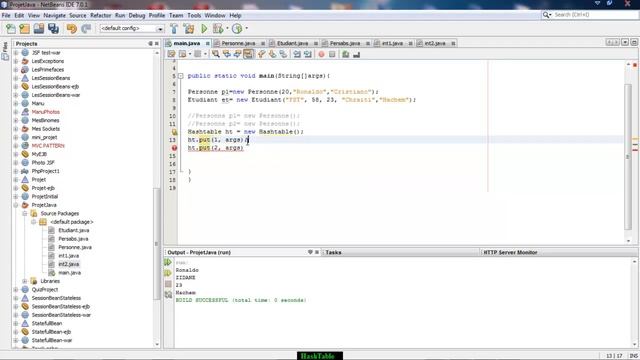Click the Next Bookmark icon
The image size is (640, 360).
[272, 54]
